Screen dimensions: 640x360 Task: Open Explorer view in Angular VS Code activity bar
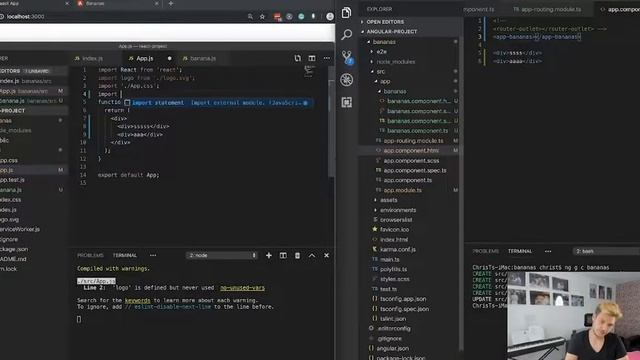click(x=346, y=13)
